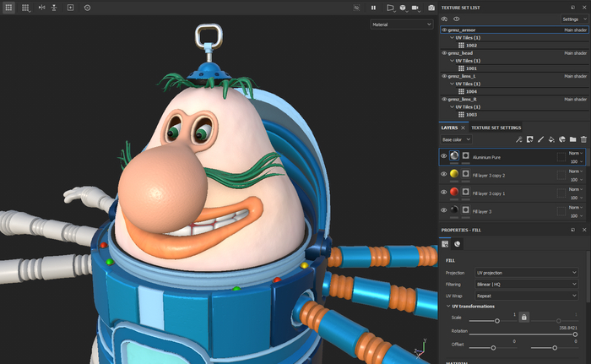
Task: Click the symmetry icon in top toolbar
Action: 41,7
